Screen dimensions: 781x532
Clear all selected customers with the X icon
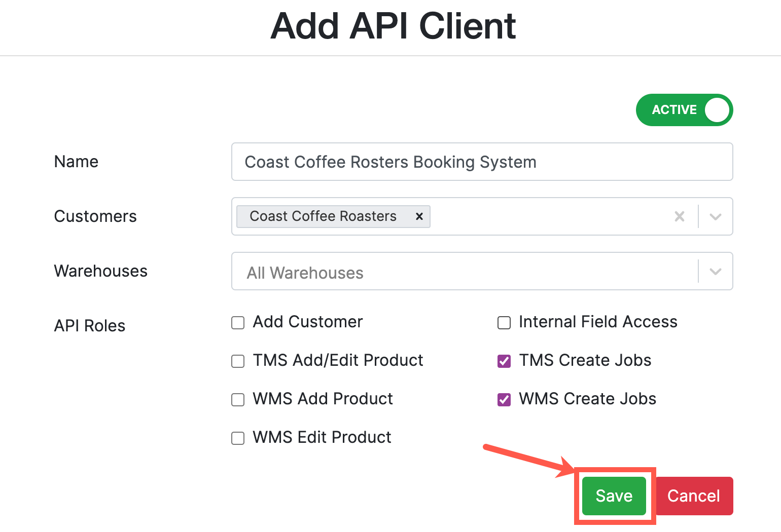point(680,216)
